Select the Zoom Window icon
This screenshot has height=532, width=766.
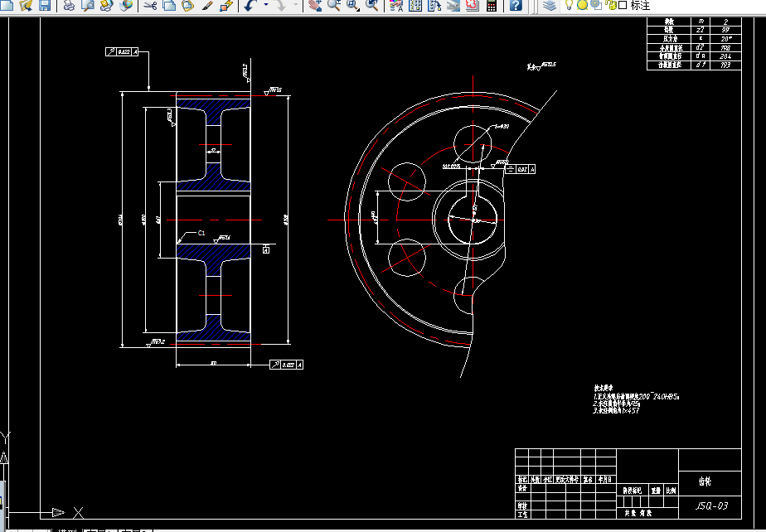click(352, 5)
